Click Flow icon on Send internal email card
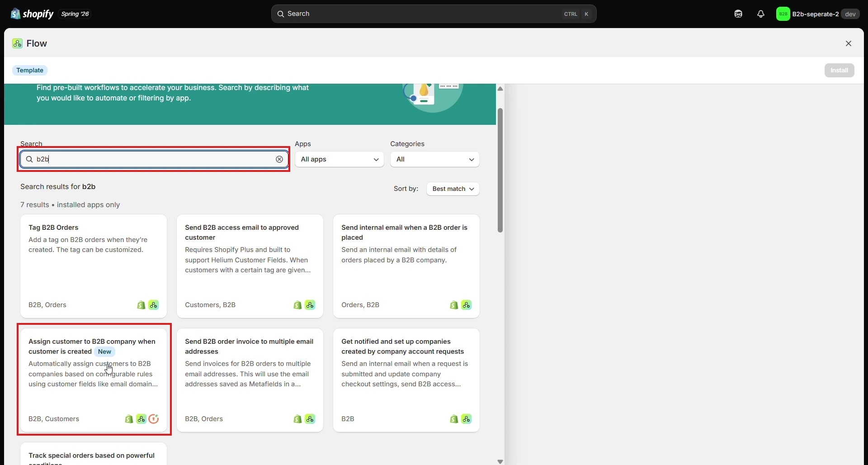868x465 pixels. [467, 305]
